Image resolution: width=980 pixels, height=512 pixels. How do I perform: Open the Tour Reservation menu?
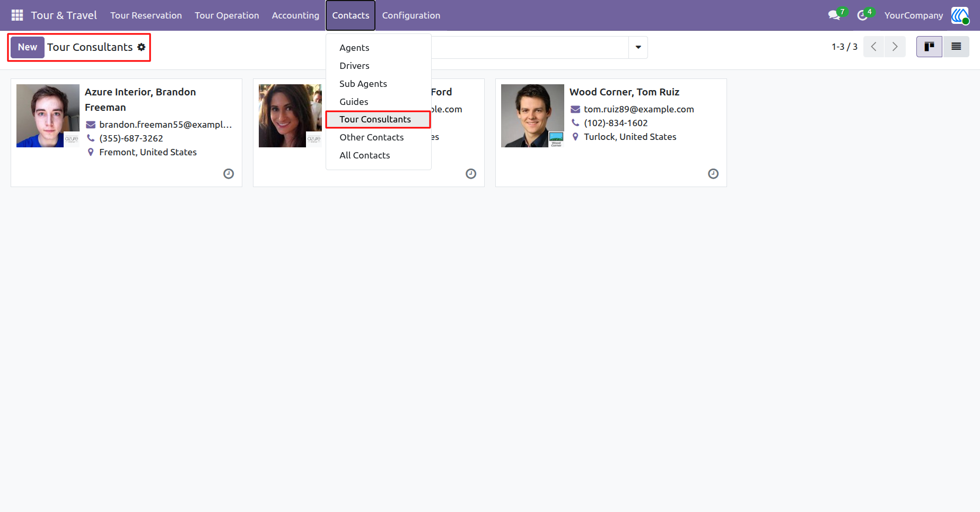click(x=146, y=15)
